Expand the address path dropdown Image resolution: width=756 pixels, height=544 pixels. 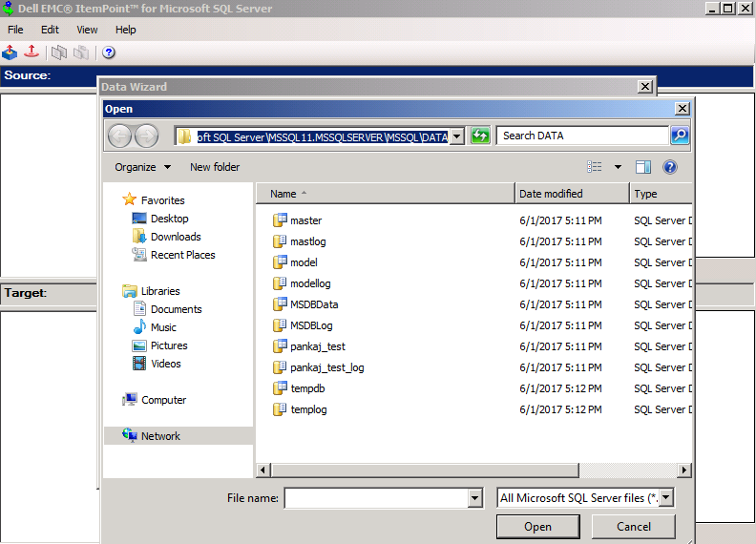(x=457, y=136)
